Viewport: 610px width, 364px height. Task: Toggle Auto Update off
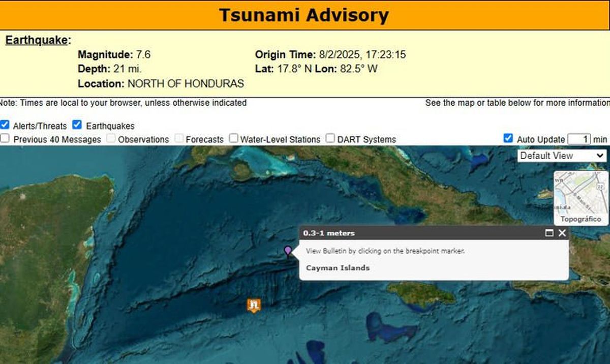click(x=508, y=137)
